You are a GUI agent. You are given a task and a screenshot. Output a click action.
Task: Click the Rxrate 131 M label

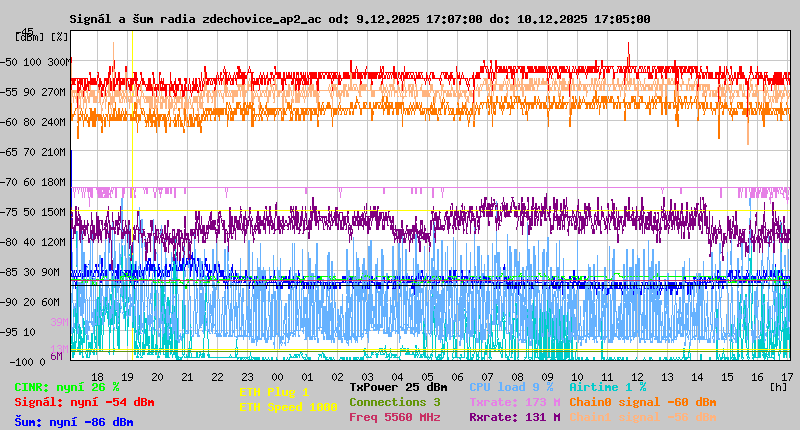[514, 417]
